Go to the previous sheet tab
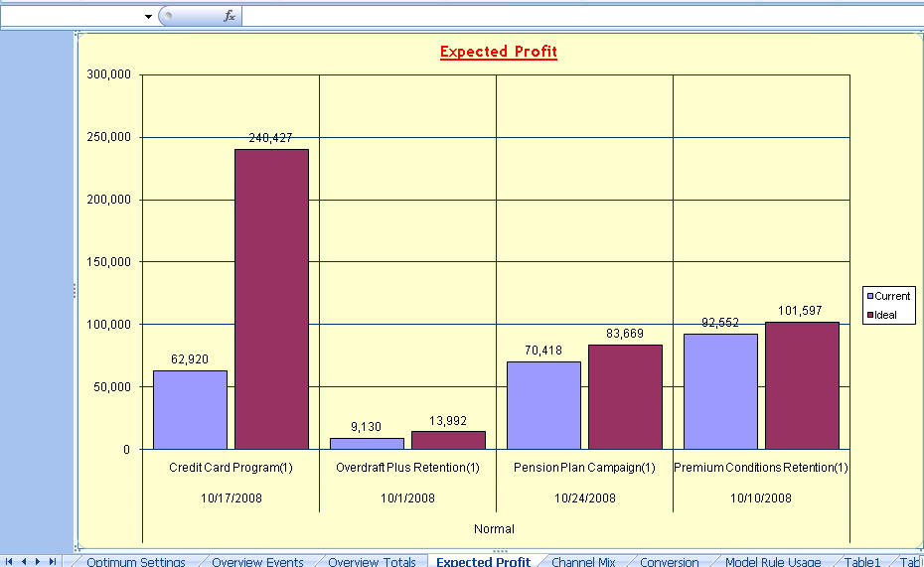Screen dimensions: 924x567 pyautogui.click(x=24, y=561)
